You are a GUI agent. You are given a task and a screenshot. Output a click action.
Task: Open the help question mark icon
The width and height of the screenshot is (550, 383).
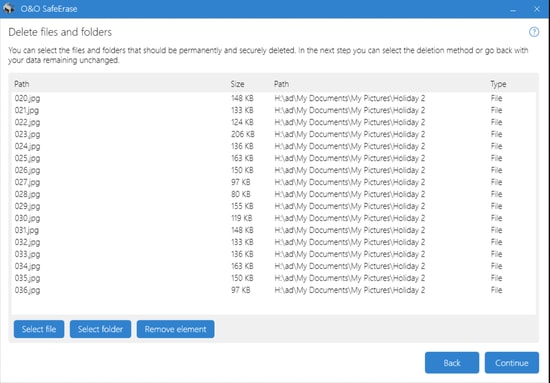pos(534,32)
